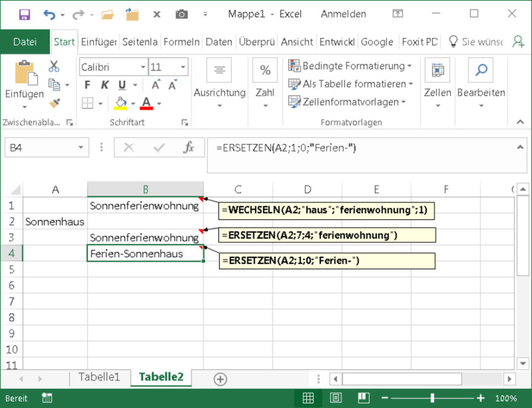Viewport: 532px width, 408px height.
Task: Add new sheet with plus icon
Action: pyautogui.click(x=220, y=379)
